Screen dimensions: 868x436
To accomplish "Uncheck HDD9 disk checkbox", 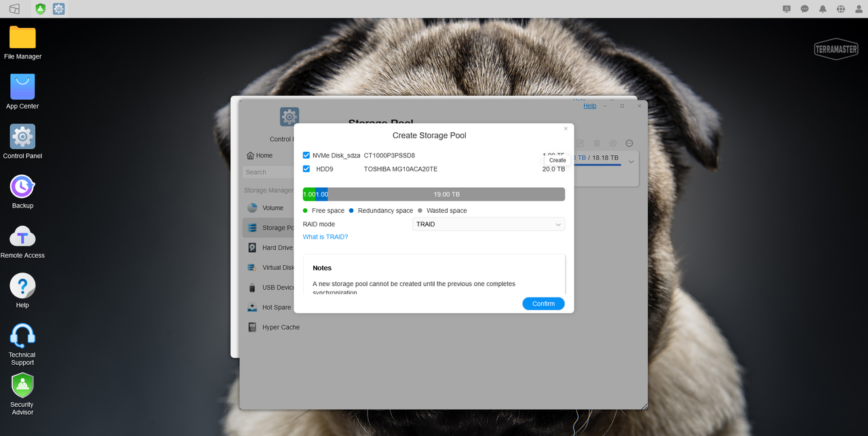I will click(x=307, y=169).
